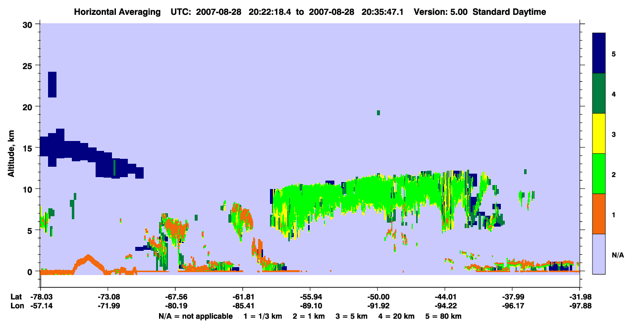644x330 pixels.
Task: Click the 'Standard Daytime' text in title
Action: tap(509, 12)
